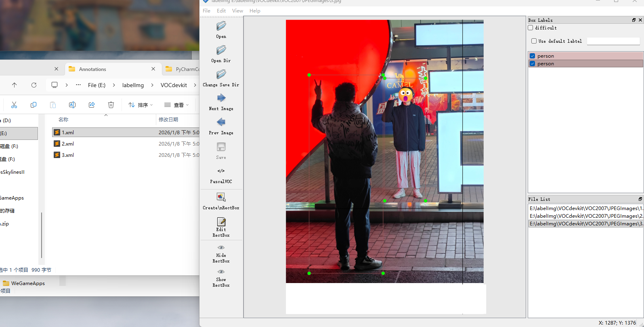Click the Open file icon in labelImg
This screenshot has height=327, width=644.
click(221, 26)
